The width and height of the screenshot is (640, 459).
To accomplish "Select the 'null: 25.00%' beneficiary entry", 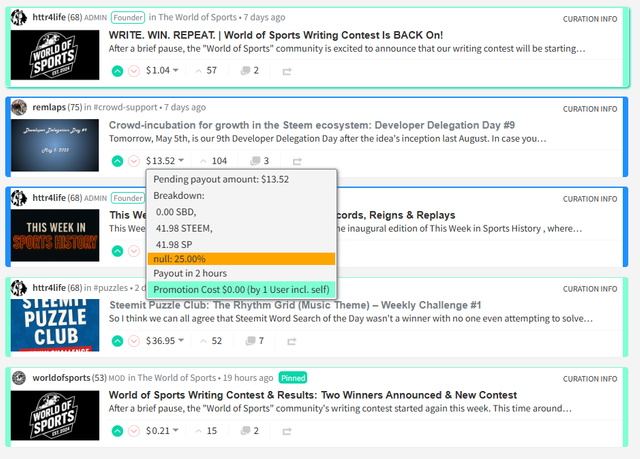I will [241, 259].
